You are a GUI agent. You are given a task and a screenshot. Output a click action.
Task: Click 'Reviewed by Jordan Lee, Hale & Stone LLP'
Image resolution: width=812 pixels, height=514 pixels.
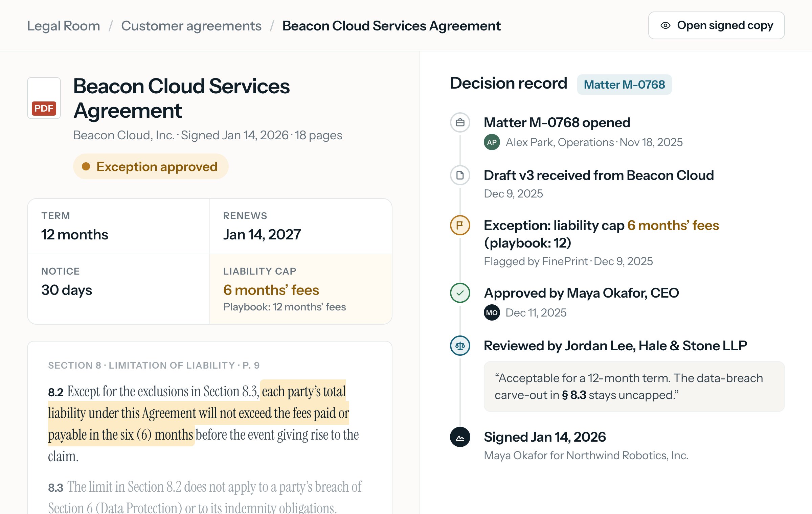(615, 346)
